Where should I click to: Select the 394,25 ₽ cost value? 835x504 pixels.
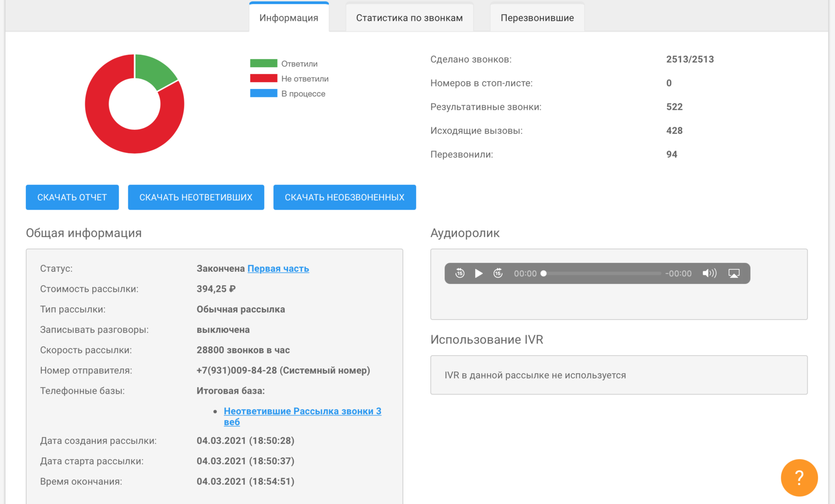coord(216,289)
